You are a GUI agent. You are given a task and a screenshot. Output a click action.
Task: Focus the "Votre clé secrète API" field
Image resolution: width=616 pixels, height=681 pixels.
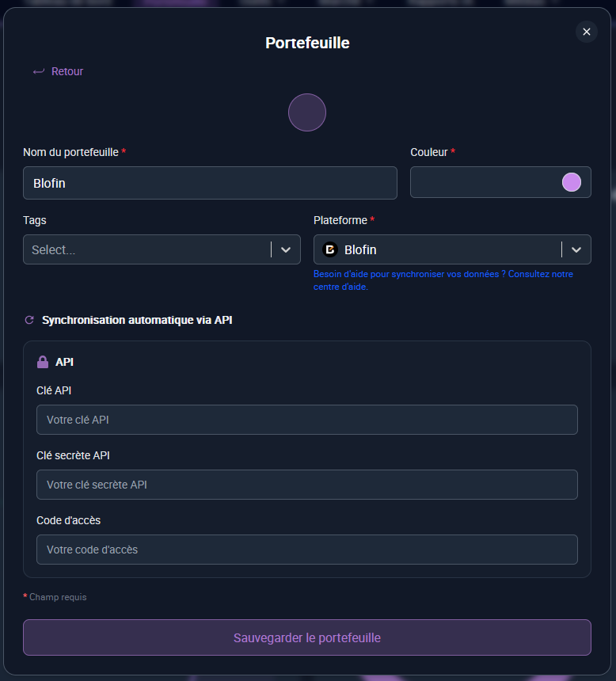(306, 485)
